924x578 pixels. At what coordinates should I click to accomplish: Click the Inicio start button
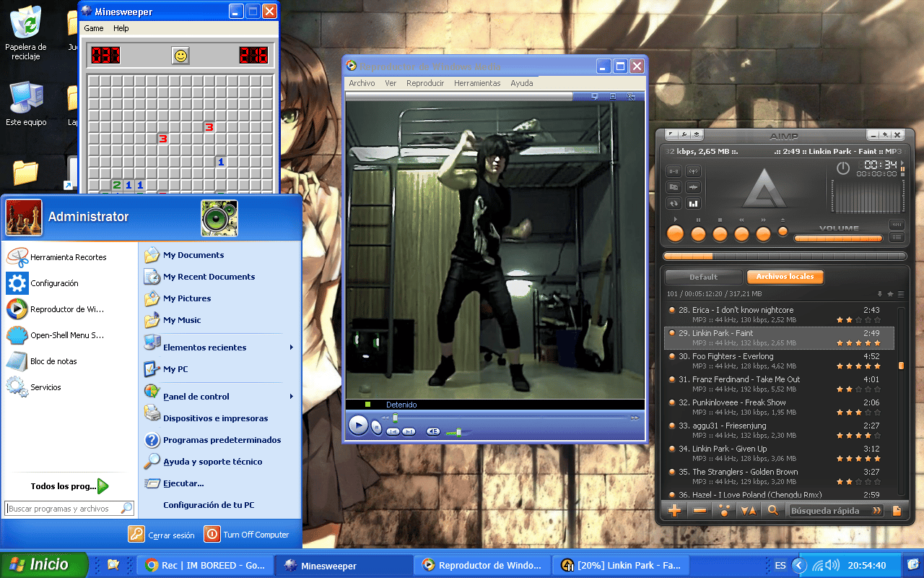pyautogui.click(x=44, y=565)
